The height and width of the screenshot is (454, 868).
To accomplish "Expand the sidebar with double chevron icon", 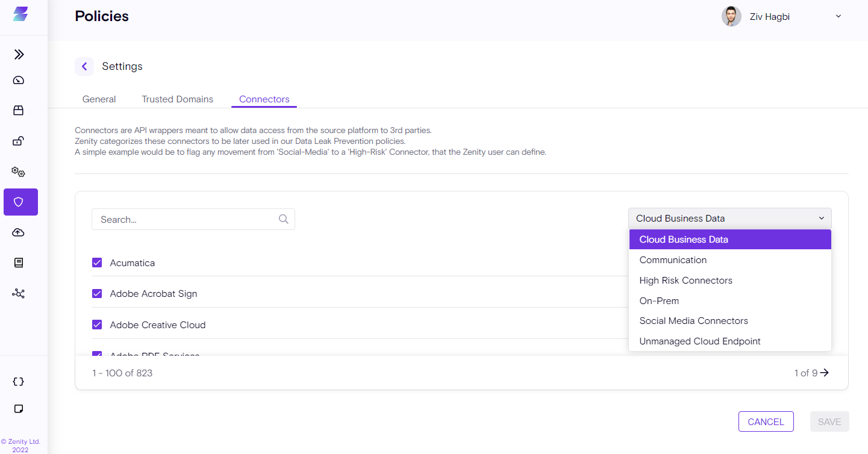I will (x=19, y=55).
